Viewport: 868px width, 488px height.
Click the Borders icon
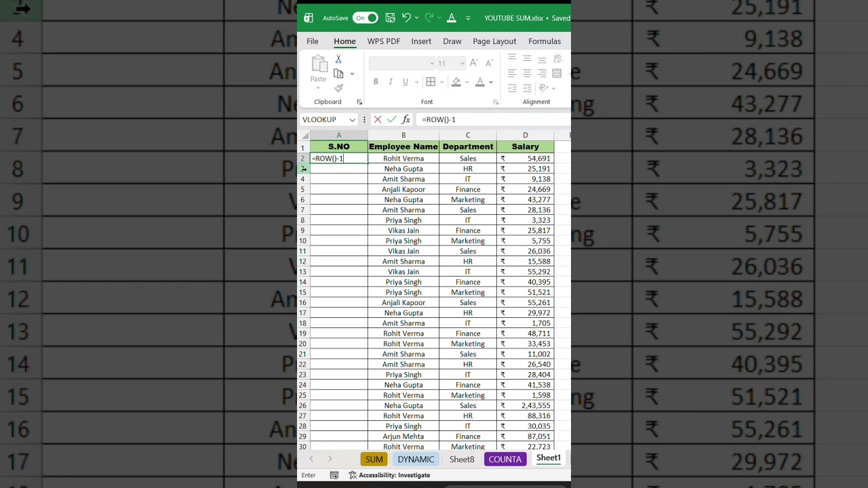[431, 82]
